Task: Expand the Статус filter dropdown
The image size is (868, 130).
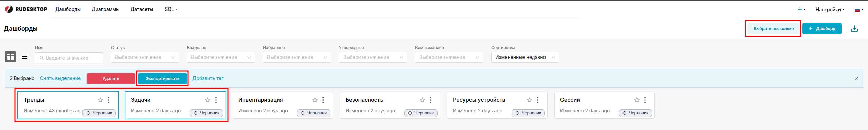Action: coord(145,57)
